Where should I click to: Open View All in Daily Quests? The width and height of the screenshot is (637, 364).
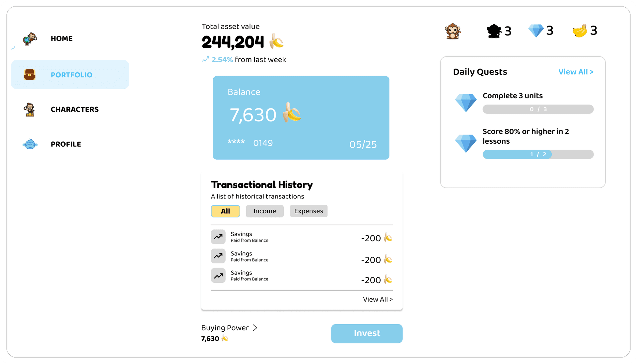[x=576, y=72]
